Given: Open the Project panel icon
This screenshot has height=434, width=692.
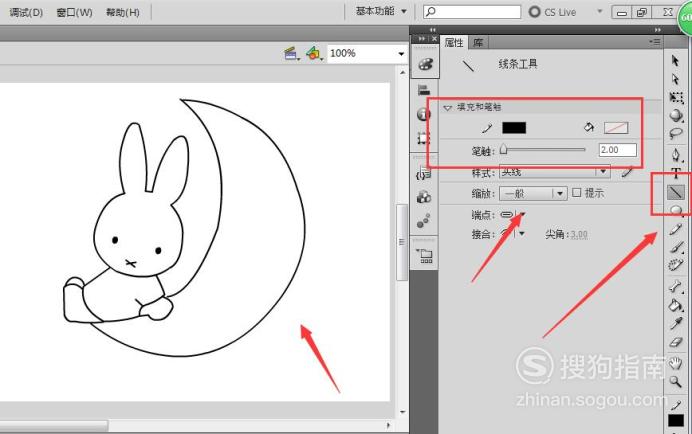Looking at the screenshot, I should tap(425, 255).
